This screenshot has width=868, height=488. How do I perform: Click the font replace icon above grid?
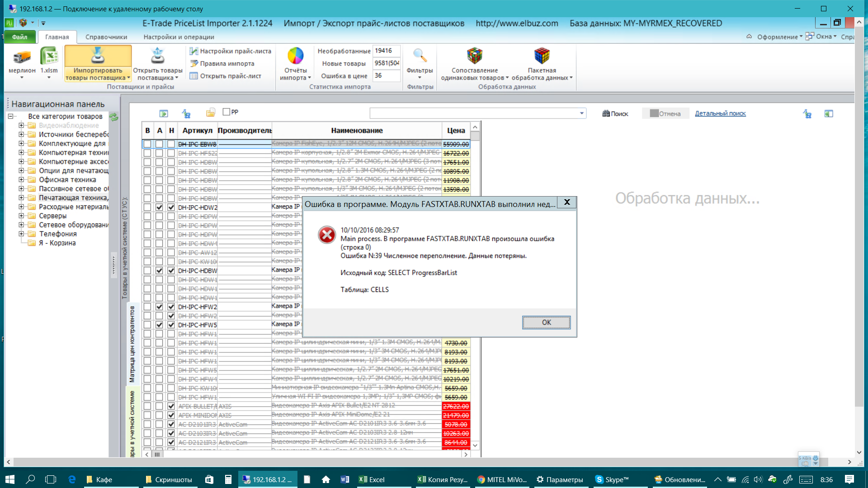click(x=186, y=113)
